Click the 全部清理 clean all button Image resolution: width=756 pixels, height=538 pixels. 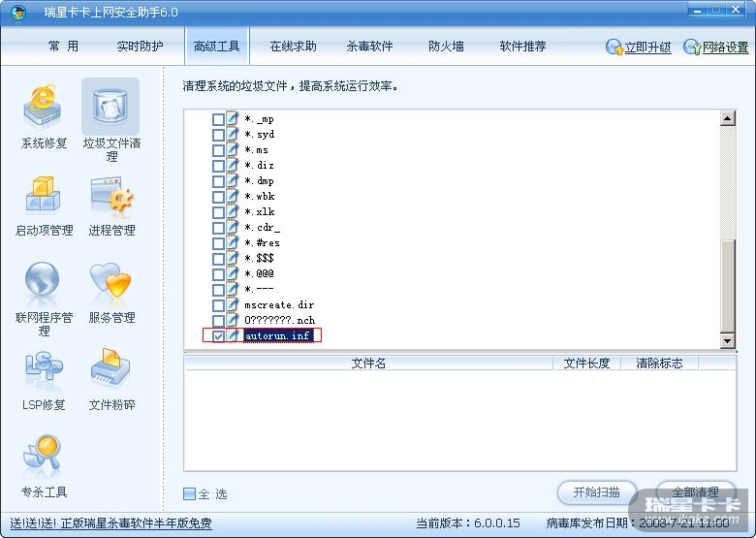click(696, 492)
